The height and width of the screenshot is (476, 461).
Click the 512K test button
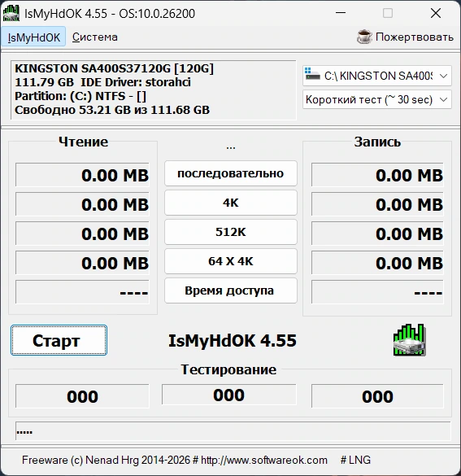pos(231,232)
